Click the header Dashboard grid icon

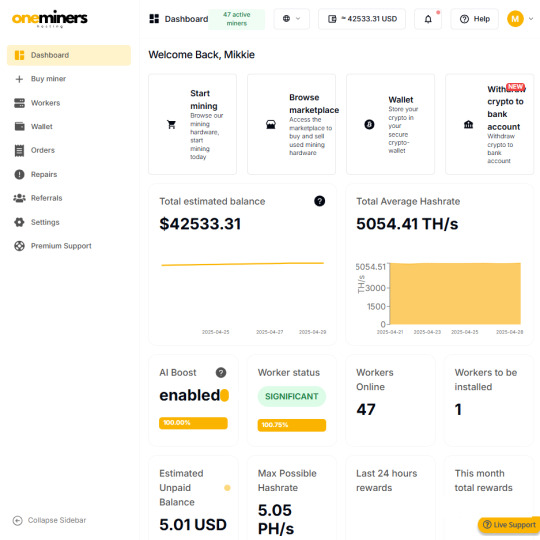[x=154, y=19]
